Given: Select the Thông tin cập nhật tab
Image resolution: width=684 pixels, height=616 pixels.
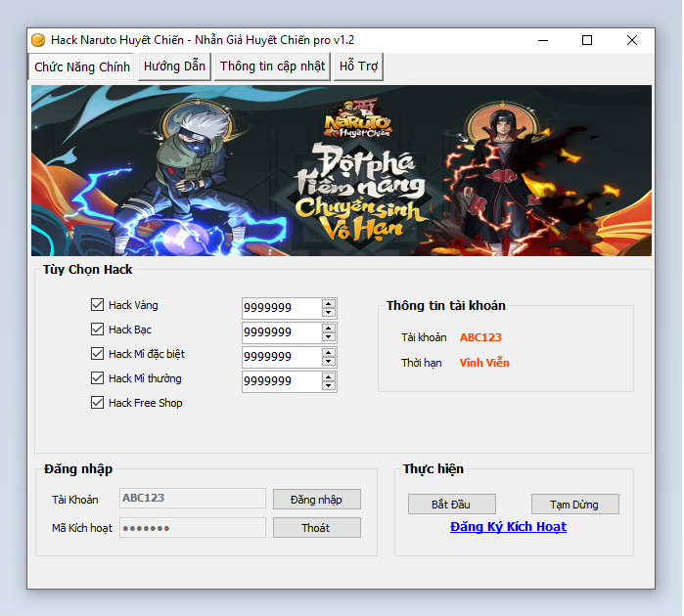Looking at the screenshot, I should click(x=272, y=66).
